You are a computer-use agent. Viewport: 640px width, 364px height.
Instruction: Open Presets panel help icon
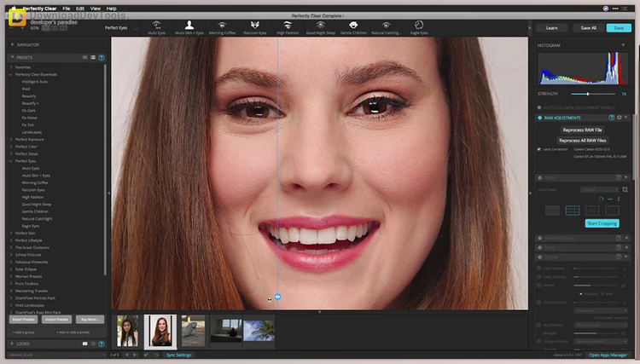click(102, 58)
